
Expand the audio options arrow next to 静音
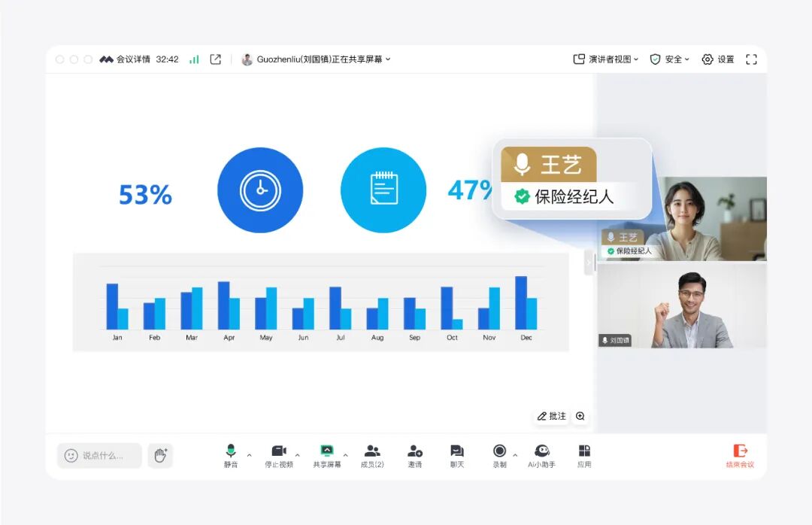[250, 455]
